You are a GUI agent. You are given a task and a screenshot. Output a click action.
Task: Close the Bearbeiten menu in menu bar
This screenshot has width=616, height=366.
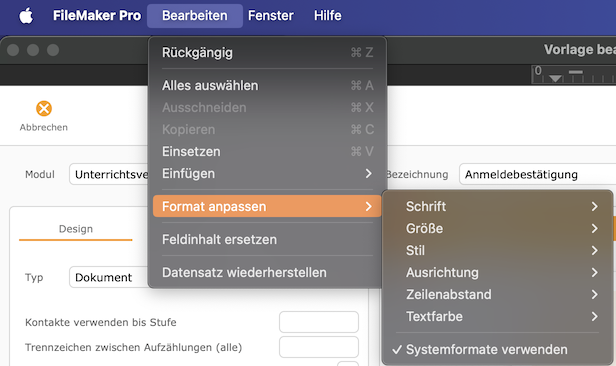pos(194,16)
